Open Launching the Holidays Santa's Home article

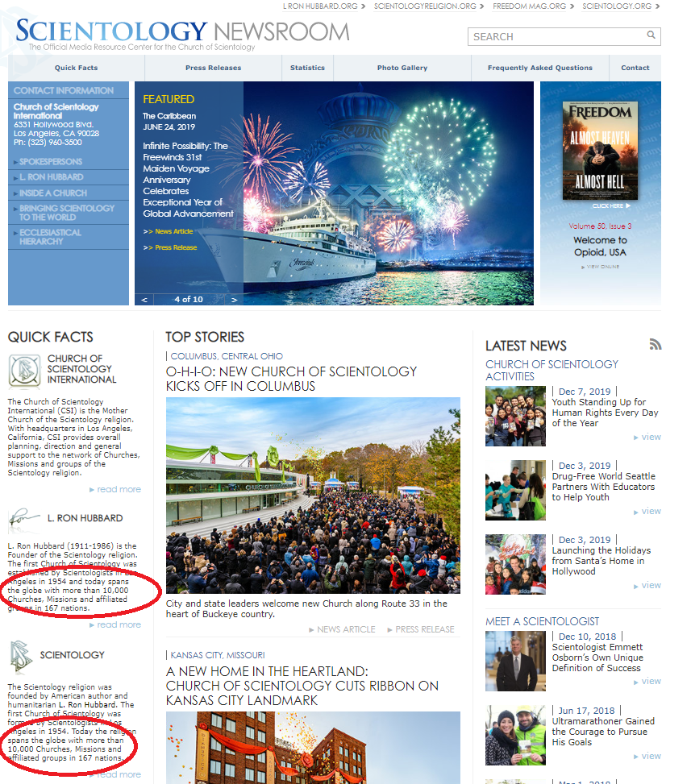[601, 561]
